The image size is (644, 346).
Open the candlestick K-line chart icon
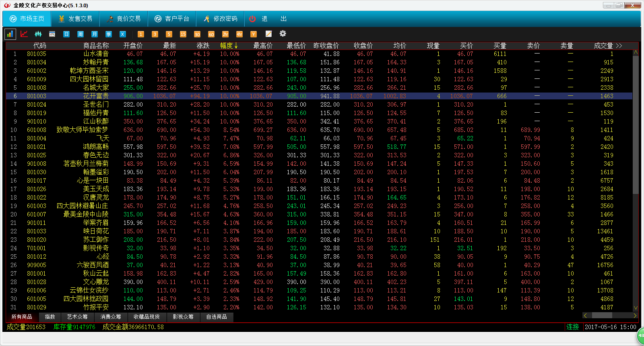pos(38,34)
